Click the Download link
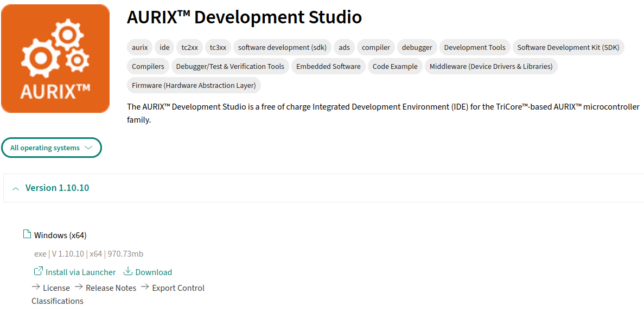 pyautogui.click(x=154, y=272)
